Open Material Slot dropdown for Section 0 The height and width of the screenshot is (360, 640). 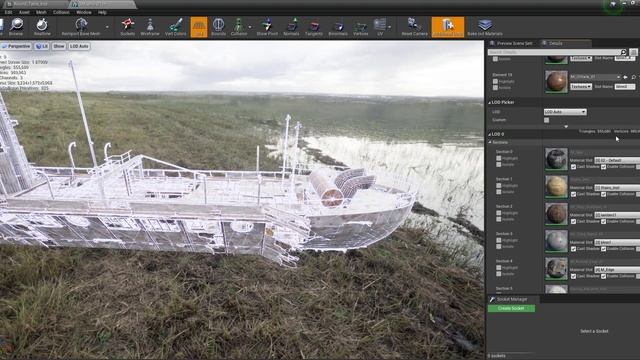[617, 160]
